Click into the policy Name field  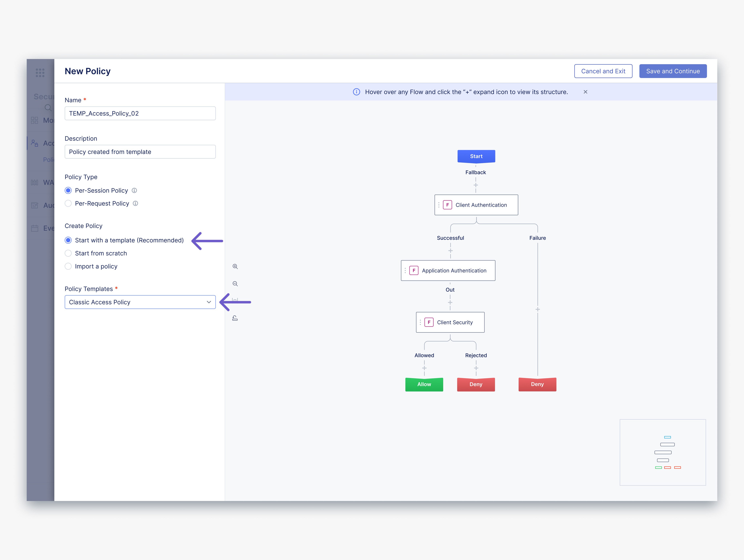point(140,113)
